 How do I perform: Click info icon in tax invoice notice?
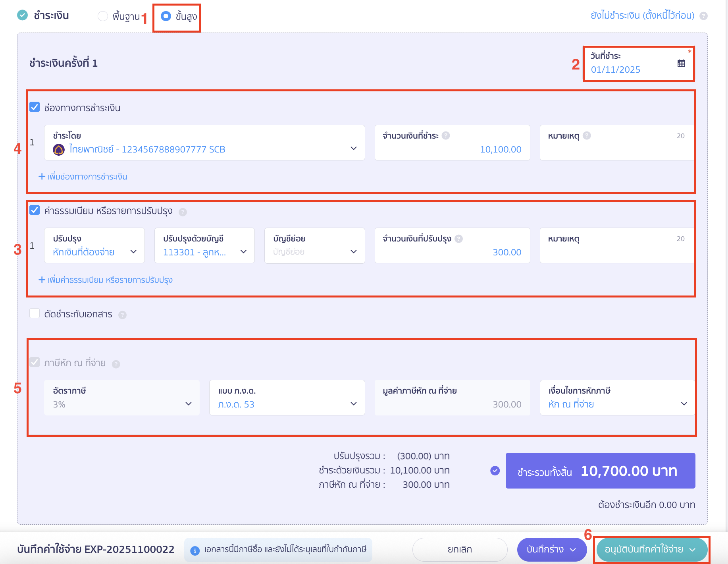pos(195,550)
